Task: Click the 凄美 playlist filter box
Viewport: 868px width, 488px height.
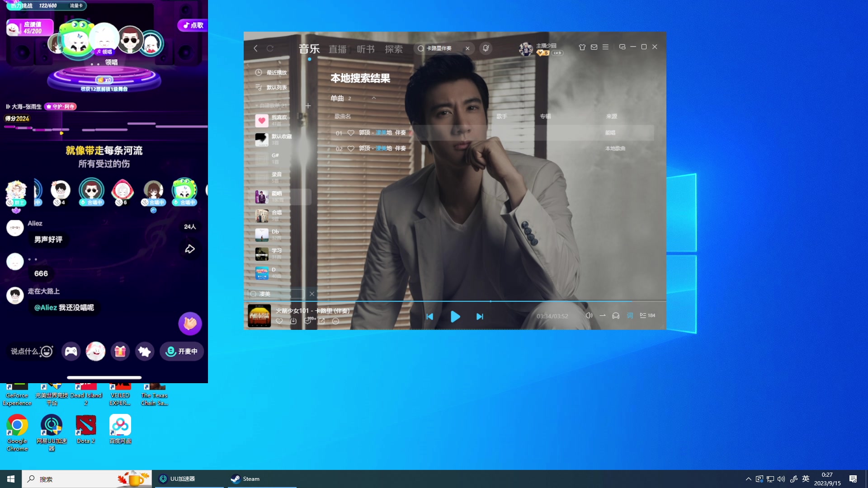Action: click(x=277, y=294)
